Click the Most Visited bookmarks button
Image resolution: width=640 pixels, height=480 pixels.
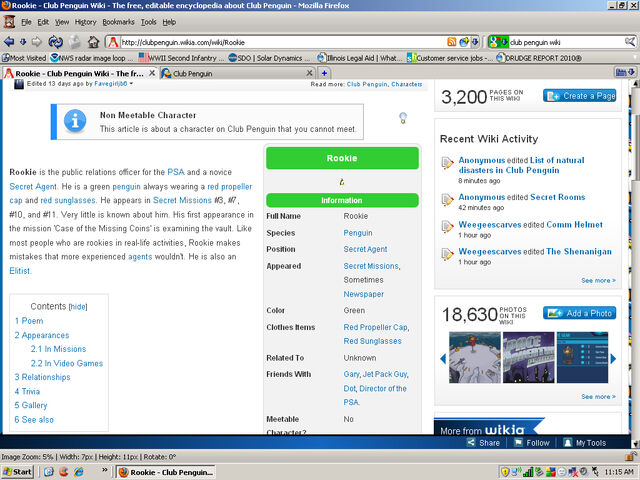tap(24, 58)
